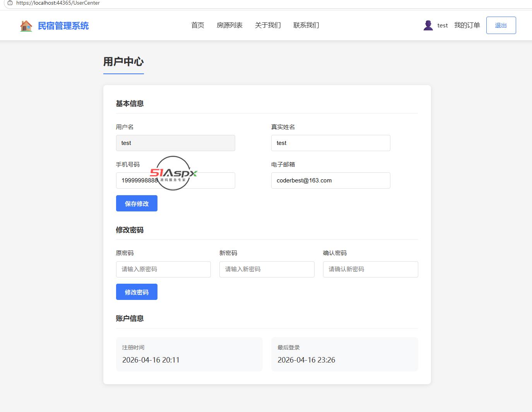The width and height of the screenshot is (532, 412).
Task: Click the 手机号码 field label
Action: (x=128, y=164)
